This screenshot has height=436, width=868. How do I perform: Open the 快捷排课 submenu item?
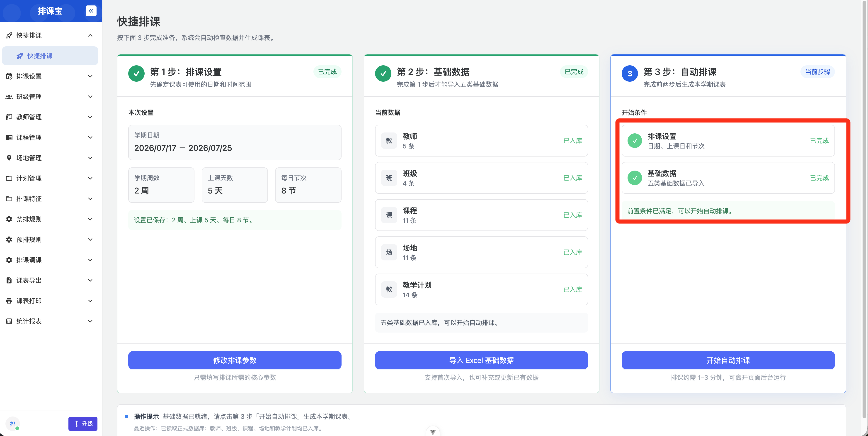click(x=50, y=56)
